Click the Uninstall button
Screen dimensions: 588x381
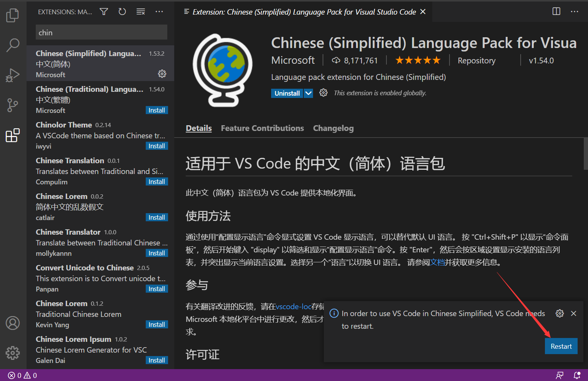287,93
